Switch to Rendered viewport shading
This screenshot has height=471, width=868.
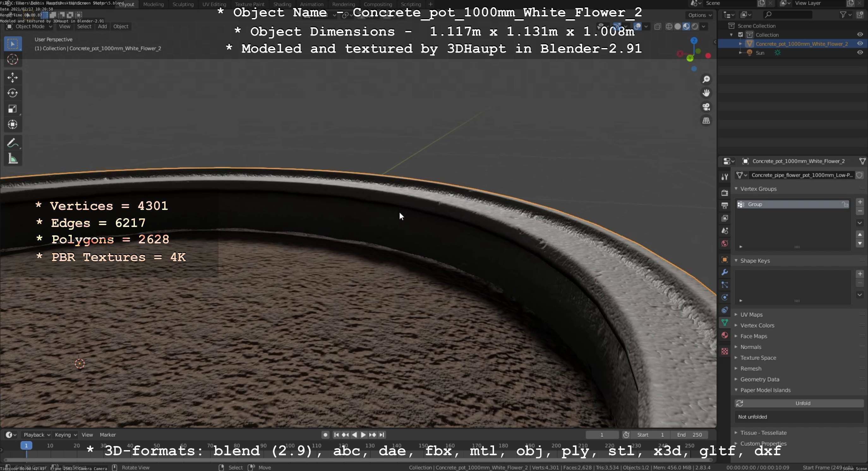pyautogui.click(x=695, y=27)
